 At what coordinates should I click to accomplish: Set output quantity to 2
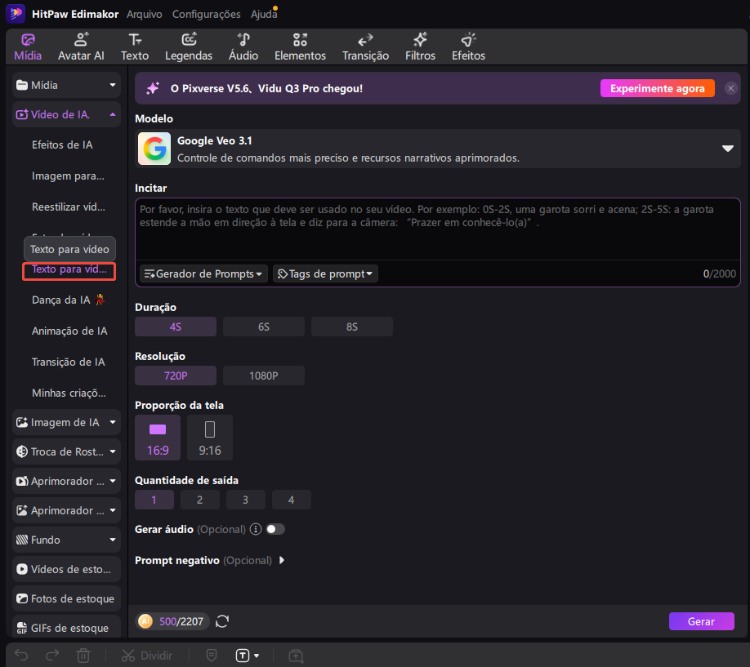tap(200, 500)
